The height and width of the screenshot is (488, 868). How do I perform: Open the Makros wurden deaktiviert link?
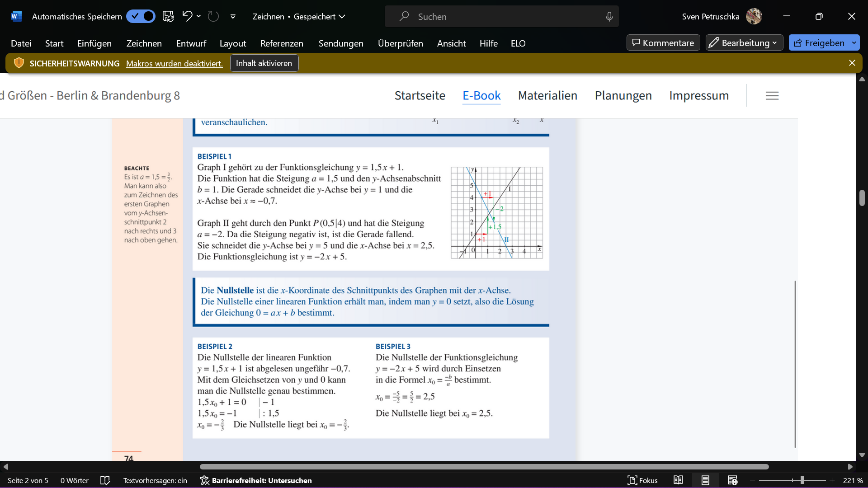point(175,63)
